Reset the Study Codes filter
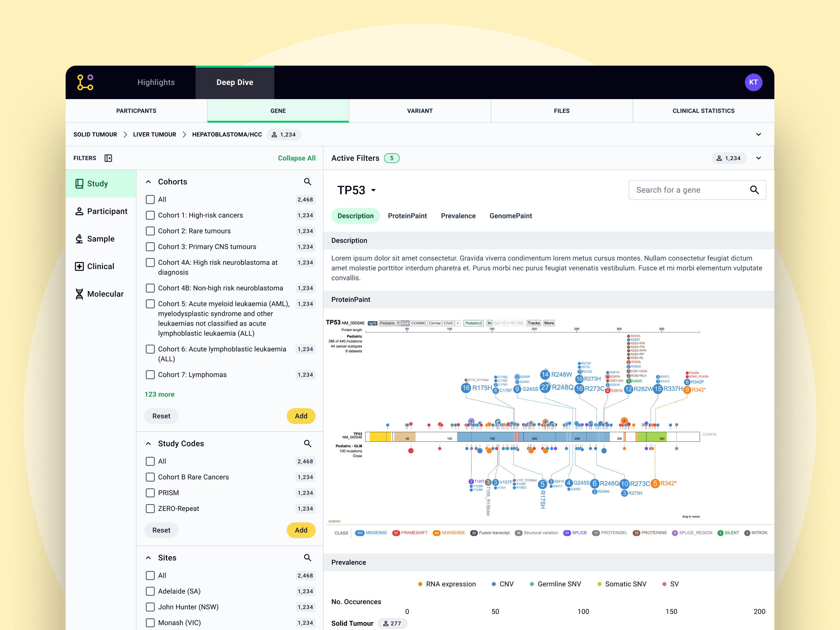The height and width of the screenshot is (630, 840). [161, 531]
